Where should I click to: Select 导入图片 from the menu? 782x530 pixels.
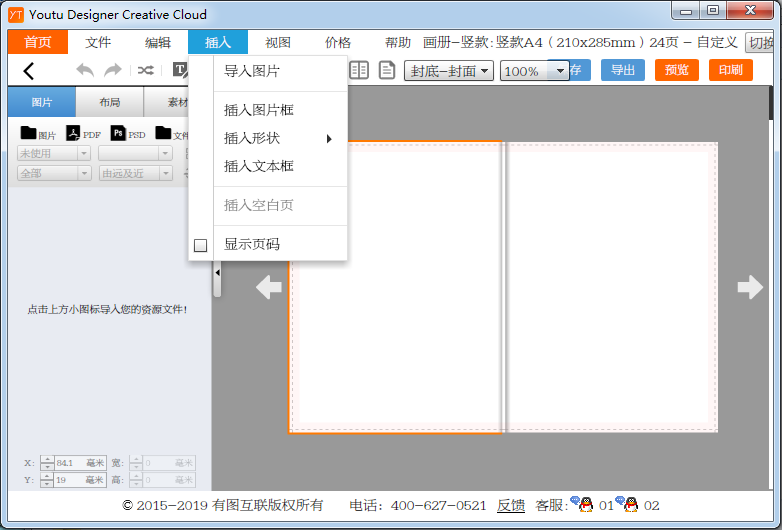(252, 72)
